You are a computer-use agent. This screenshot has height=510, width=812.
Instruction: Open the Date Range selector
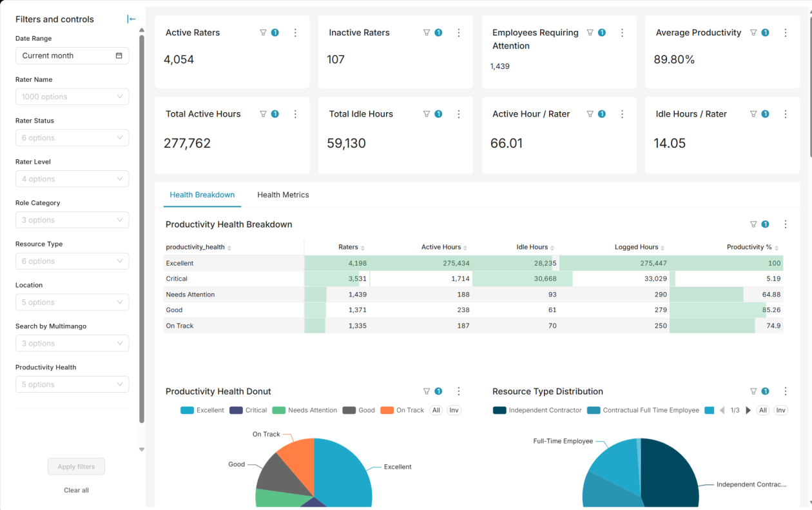72,55
